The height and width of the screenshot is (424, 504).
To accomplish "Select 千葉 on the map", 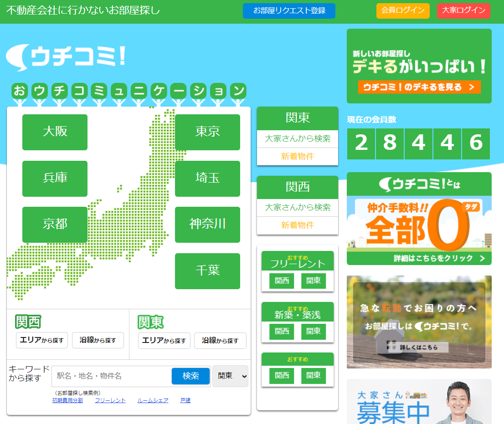I will (x=208, y=271).
